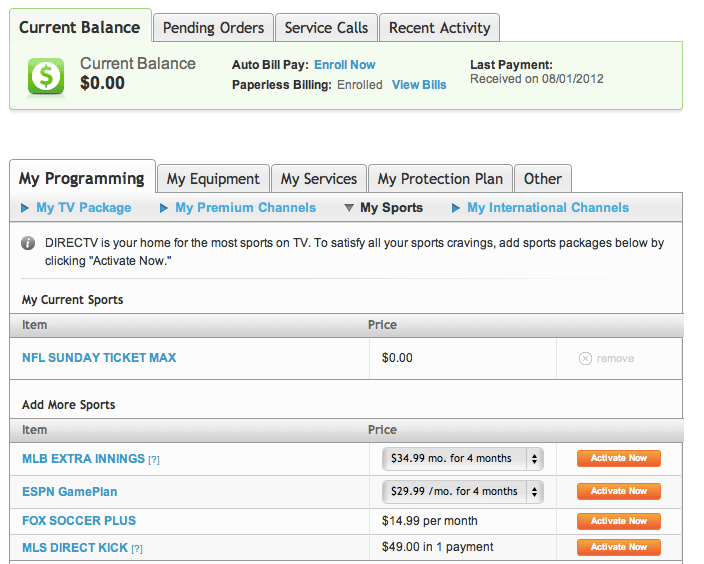Open the MLS DIRECT KICK link
Image resolution: width=704 pixels, height=564 pixels.
pyautogui.click(x=75, y=547)
